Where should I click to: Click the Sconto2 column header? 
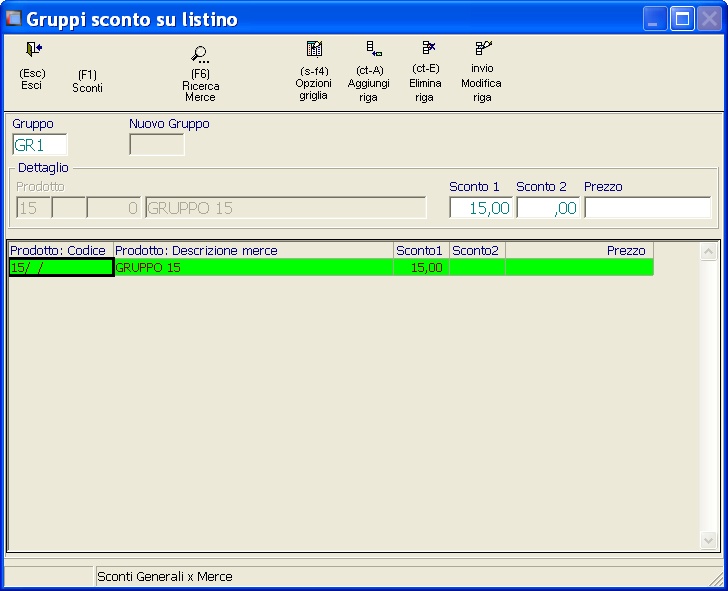pos(477,251)
